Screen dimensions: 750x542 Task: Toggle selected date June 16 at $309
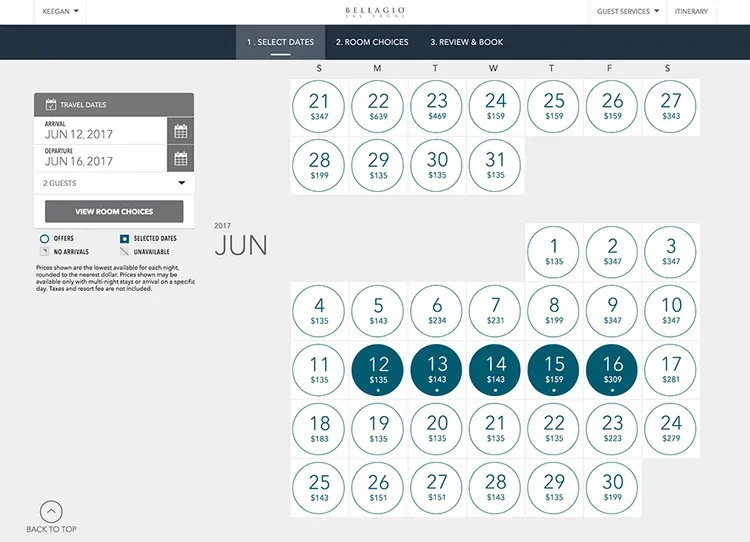[612, 370]
